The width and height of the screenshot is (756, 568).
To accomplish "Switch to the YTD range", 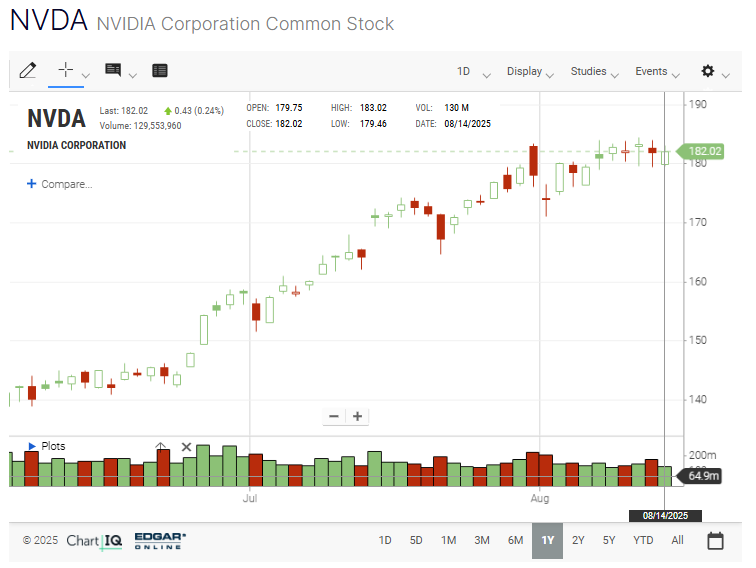I will (x=643, y=540).
